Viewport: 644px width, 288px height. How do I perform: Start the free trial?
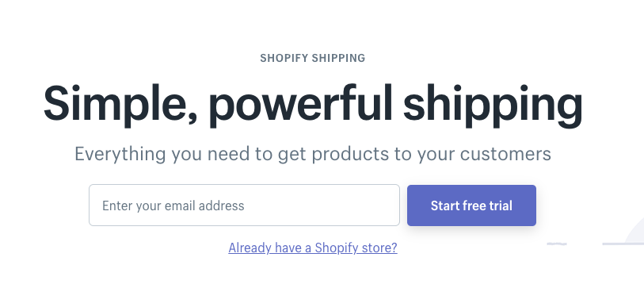tap(471, 205)
